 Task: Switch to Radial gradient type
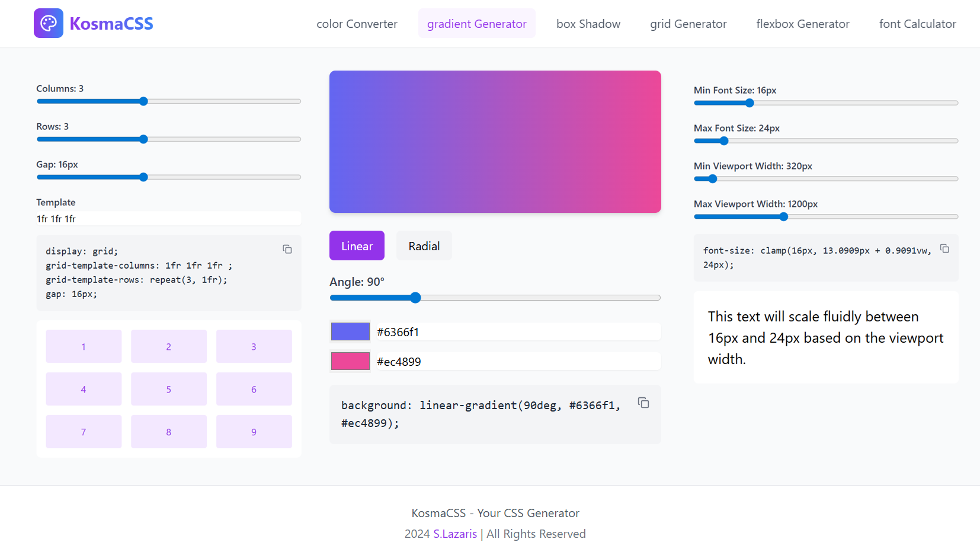424,246
